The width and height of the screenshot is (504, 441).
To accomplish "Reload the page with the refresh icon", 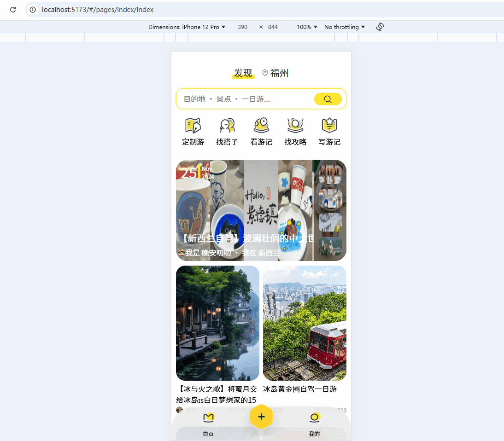I will pyautogui.click(x=13, y=10).
